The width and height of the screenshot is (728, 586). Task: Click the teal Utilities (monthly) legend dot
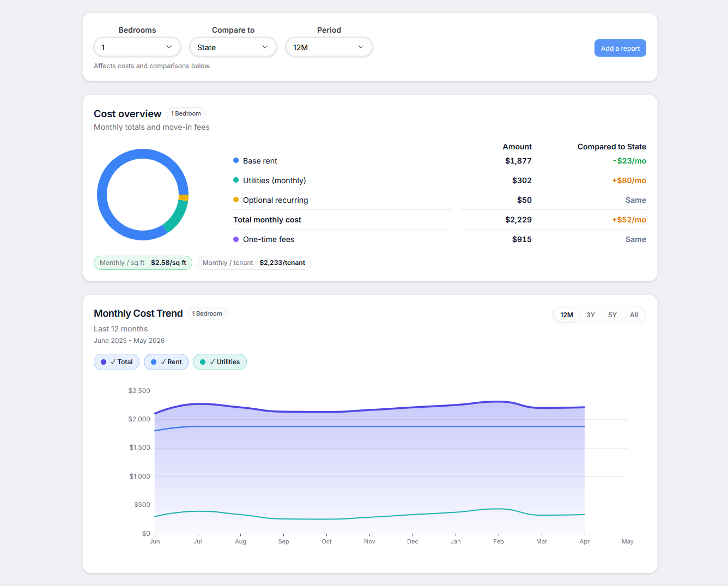[x=236, y=180]
